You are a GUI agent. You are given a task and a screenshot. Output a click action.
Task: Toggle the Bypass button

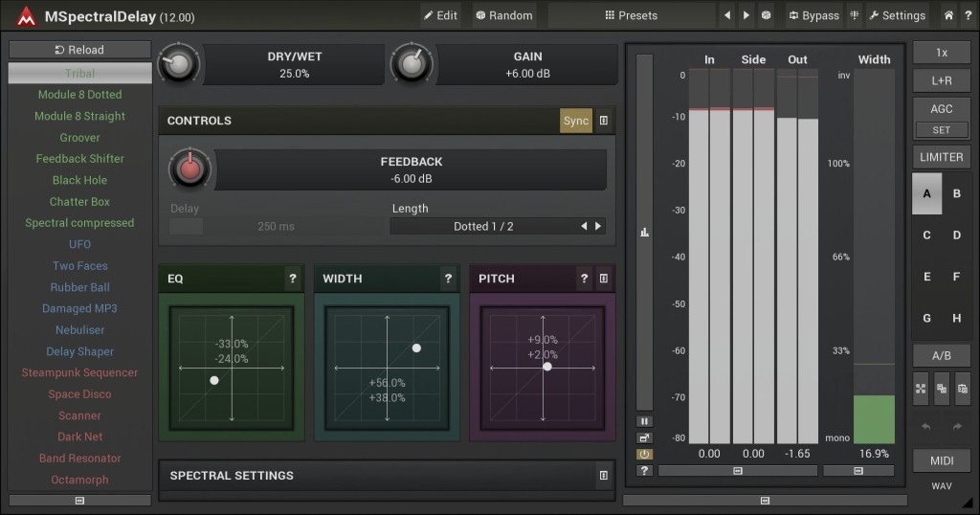click(x=813, y=15)
